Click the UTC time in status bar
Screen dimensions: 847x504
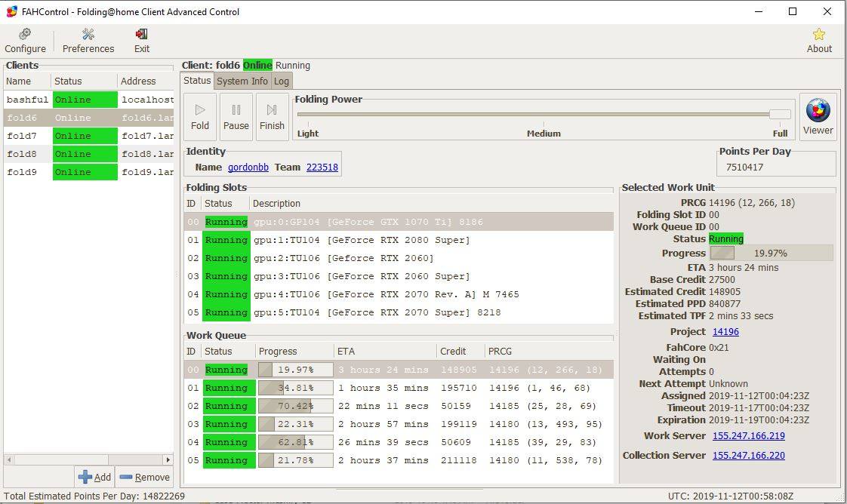click(x=730, y=496)
